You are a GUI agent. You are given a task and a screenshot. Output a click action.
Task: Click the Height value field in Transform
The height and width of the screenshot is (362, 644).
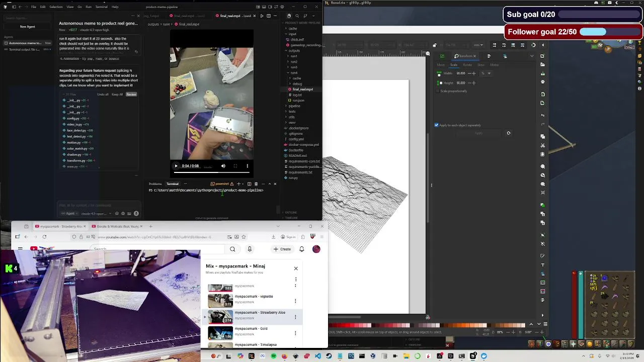(x=461, y=83)
